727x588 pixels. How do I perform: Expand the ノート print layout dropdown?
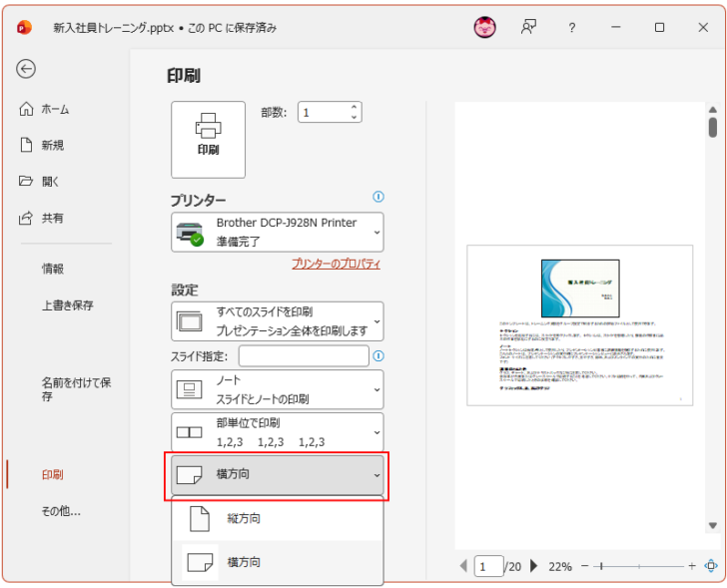pyautogui.click(x=277, y=389)
